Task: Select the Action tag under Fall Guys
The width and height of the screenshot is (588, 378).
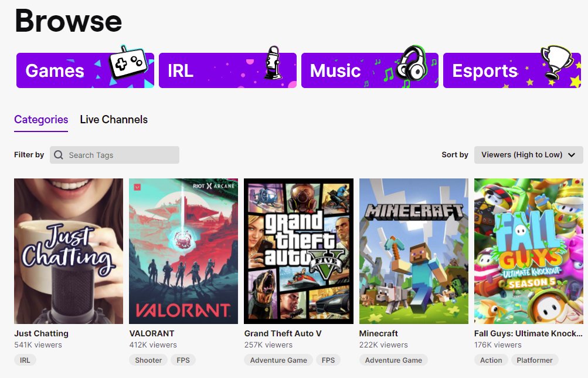Action: click(491, 360)
